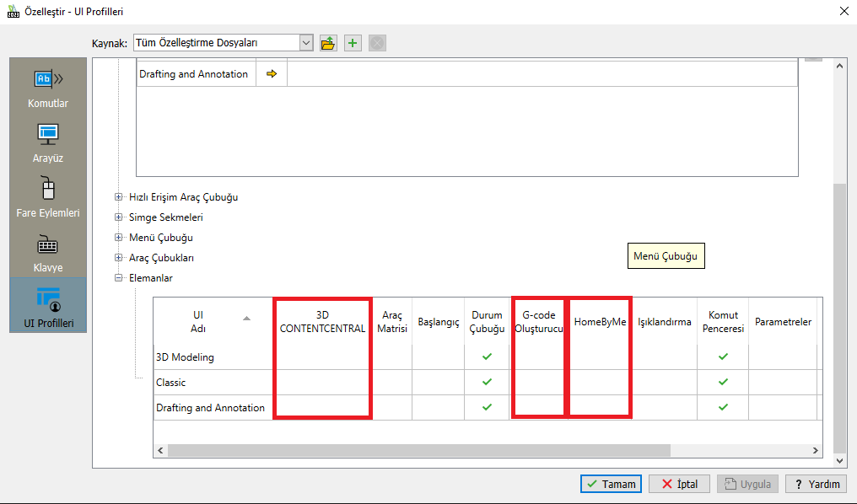Image resolution: width=857 pixels, height=504 pixels.
Task: Select the Arayüz sidebar icon
Action: pyautogui.click(x=47, y=134)
